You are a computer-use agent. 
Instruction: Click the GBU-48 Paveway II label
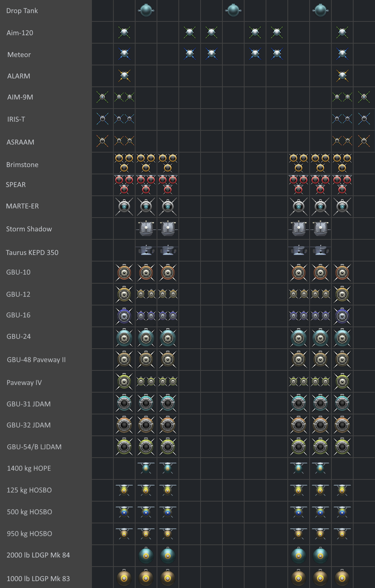[x=36, y=360]
